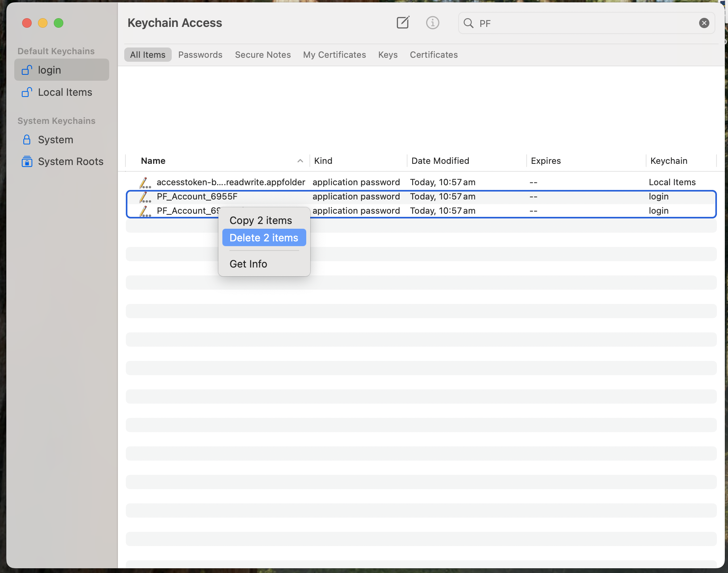Switch to the Certificates tab
Screen dimensions: 728x573
tap(434, 55)
